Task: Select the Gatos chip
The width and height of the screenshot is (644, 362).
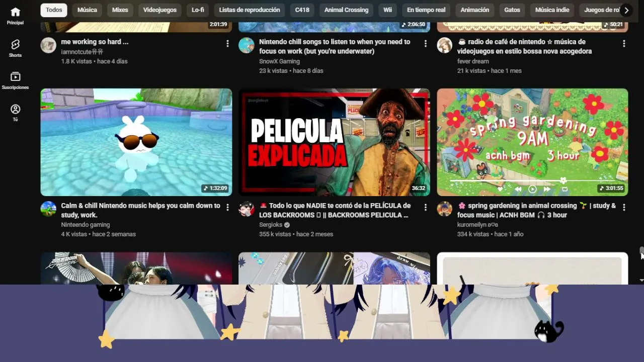Action: 512,10
